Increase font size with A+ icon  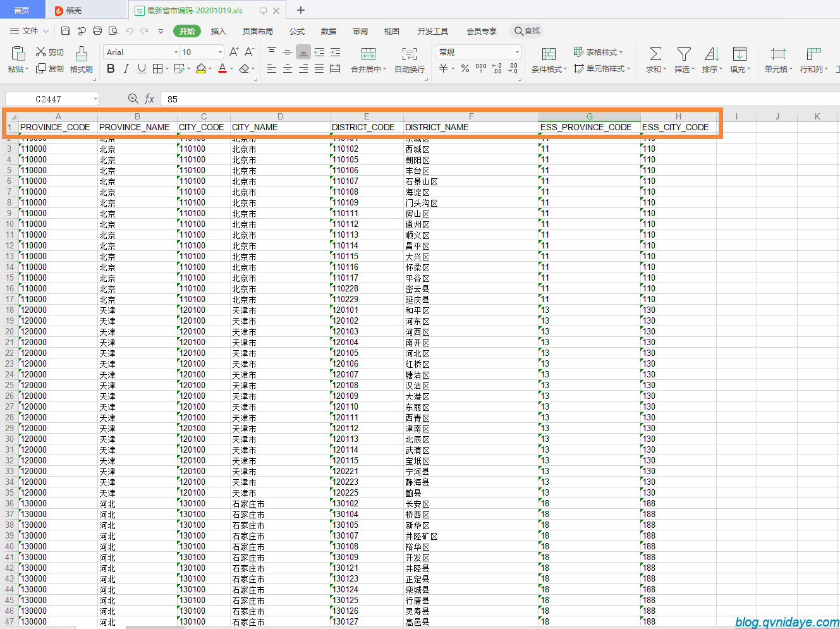[x=234, y=52]
